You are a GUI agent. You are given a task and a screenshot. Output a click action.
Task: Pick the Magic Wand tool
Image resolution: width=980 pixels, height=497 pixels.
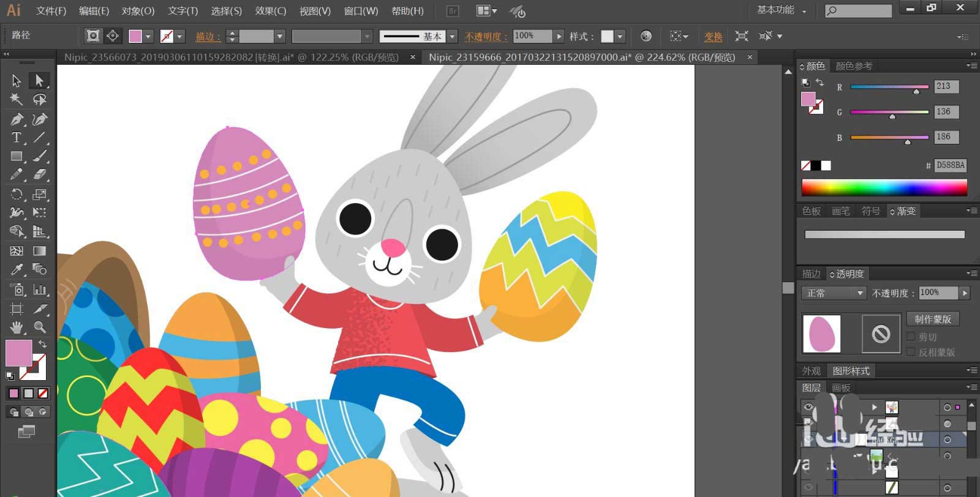17,100
